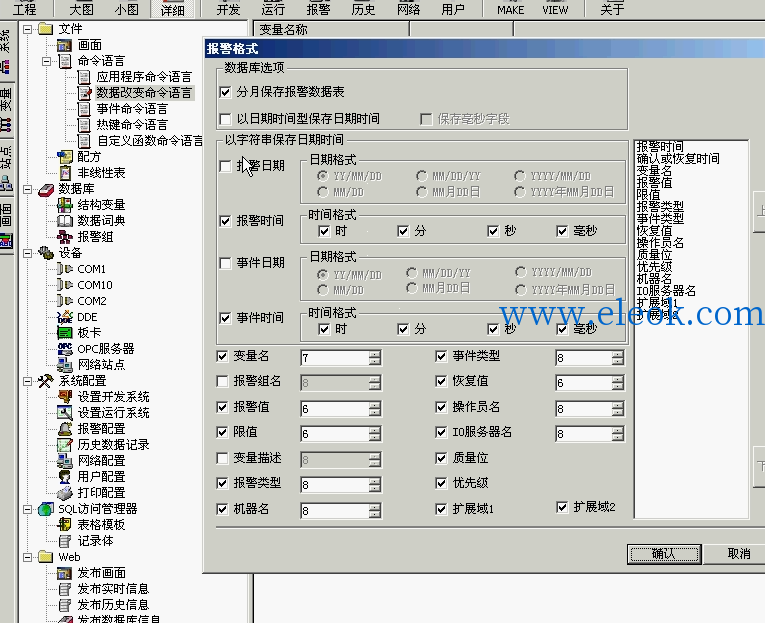765x623 pixels.
Task: Select the 结构变量 icon
Action: [x=64, y=205]
